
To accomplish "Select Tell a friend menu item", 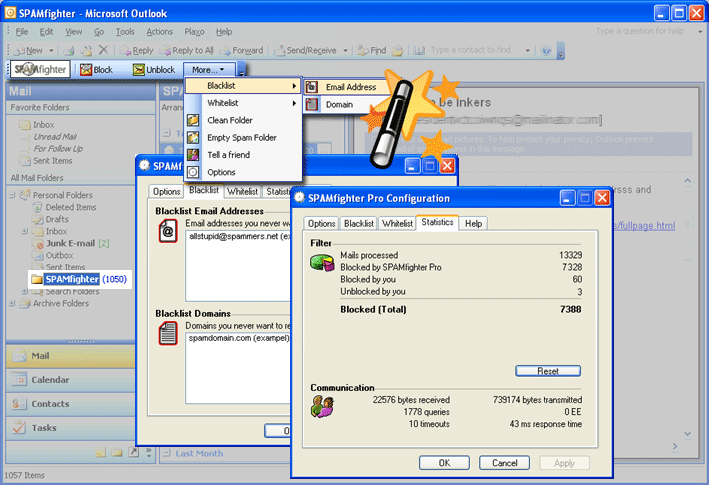I will coord(243,155).
